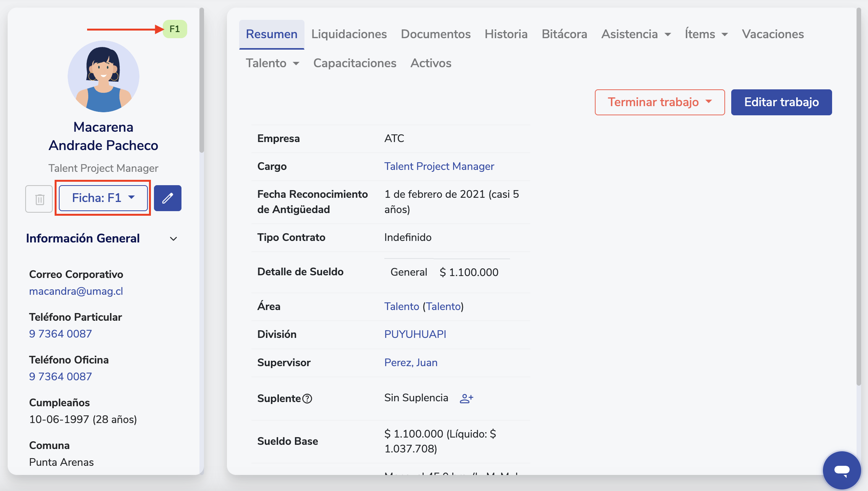Expand the Ítems tab menu
Image resolution: width=868 pixels, height=491 pixels.
click(706, 34)
